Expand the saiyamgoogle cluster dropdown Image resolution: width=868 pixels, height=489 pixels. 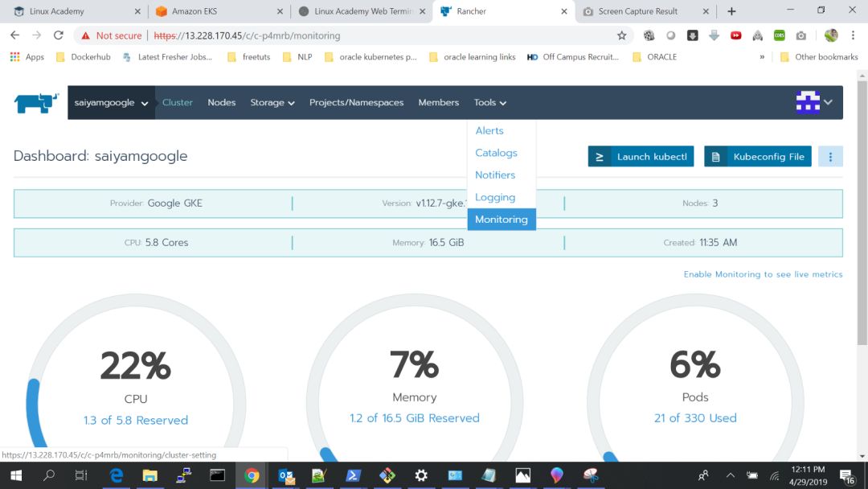pyautogui.click(x=111, y=102)
